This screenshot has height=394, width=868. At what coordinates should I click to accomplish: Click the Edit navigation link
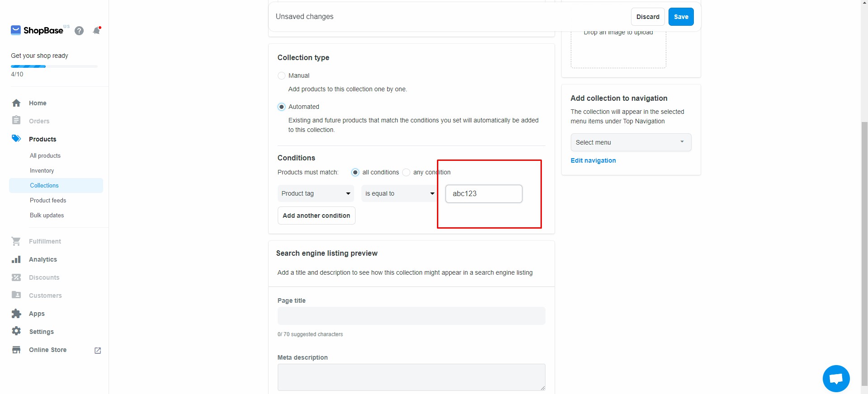coord(593,160)
